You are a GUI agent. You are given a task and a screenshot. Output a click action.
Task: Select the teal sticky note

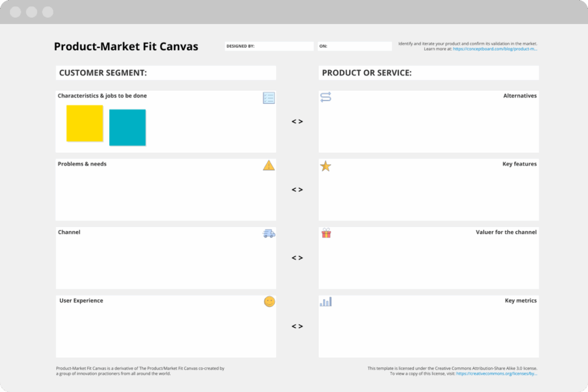coord(127,128)
